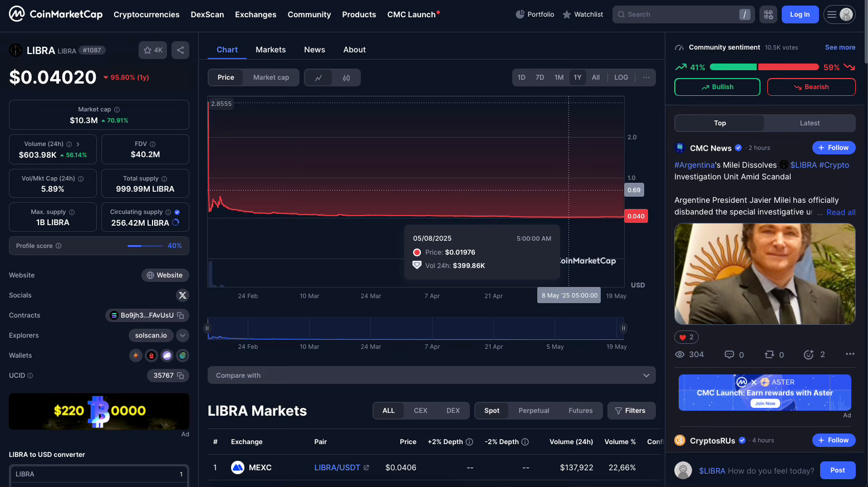Click the red wallet icon in Wallets row
Screen dimensions: 868x487
click(151, 355)
